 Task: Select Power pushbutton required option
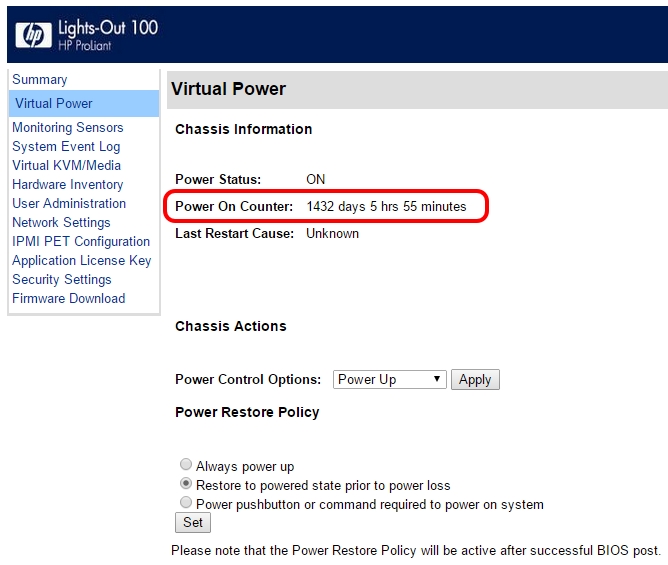186,502
